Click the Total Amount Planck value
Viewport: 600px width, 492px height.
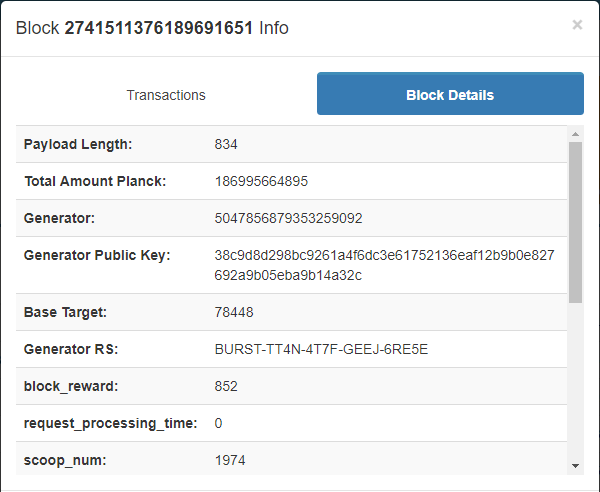[261, 181]
